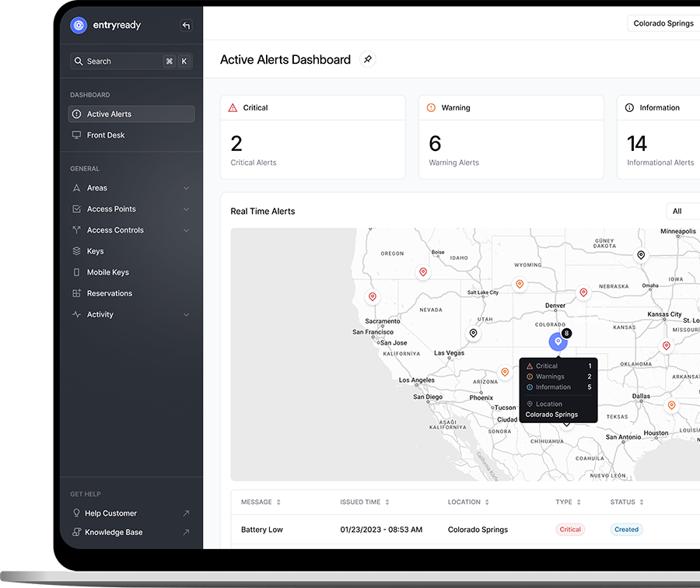Click the entryready logo icon
The width and height of the screenshot is (700, 588).
[x=79, y=25]
